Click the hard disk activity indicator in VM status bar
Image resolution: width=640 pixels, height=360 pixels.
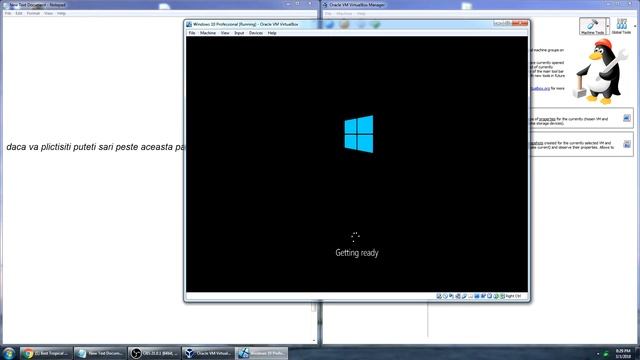click(439, 296)
